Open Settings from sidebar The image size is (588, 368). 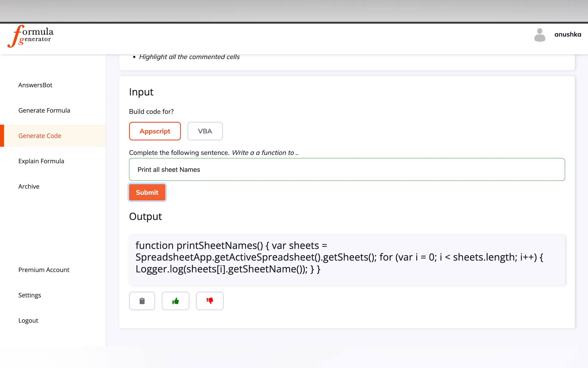(30, 295)
